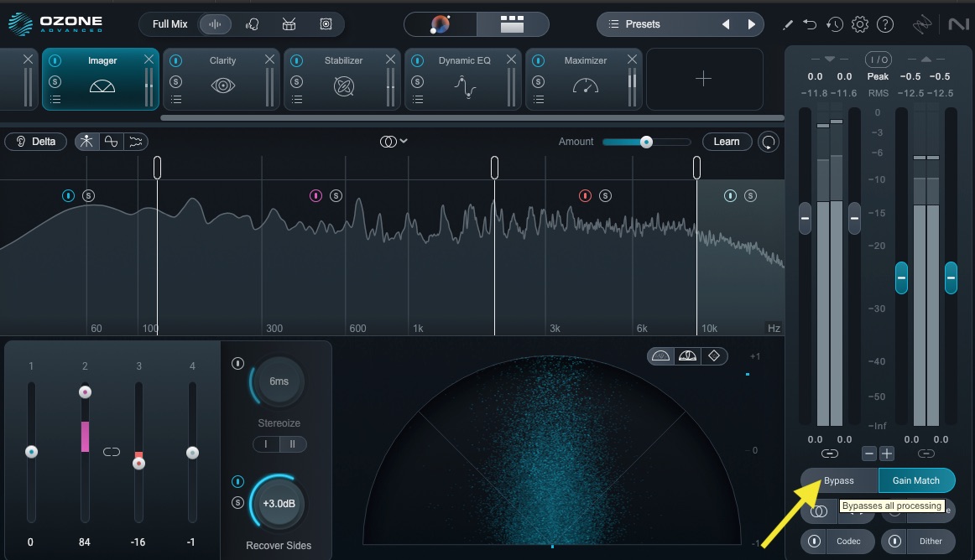Click the Bypass button

838,480
